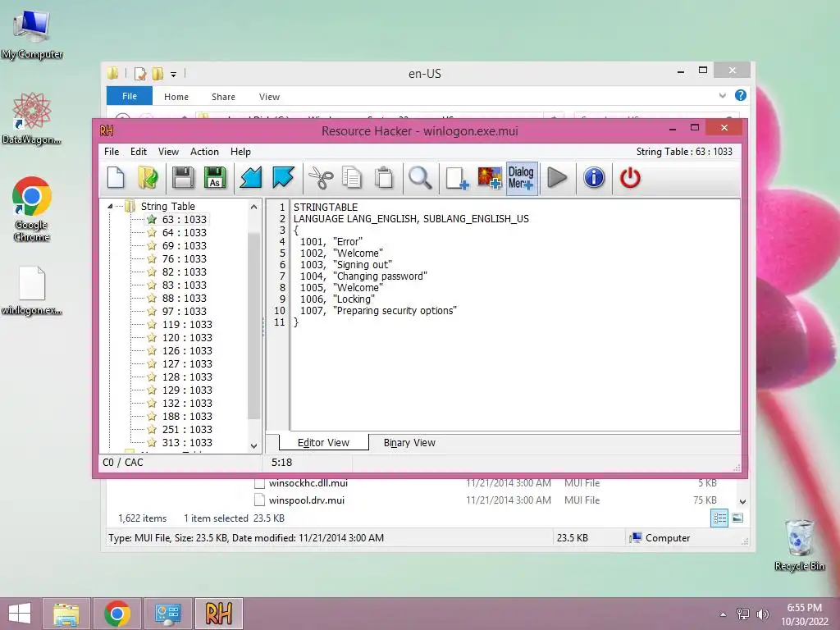
Task: Select string table entry 64 : 1033
Action: tap(185, 232)
